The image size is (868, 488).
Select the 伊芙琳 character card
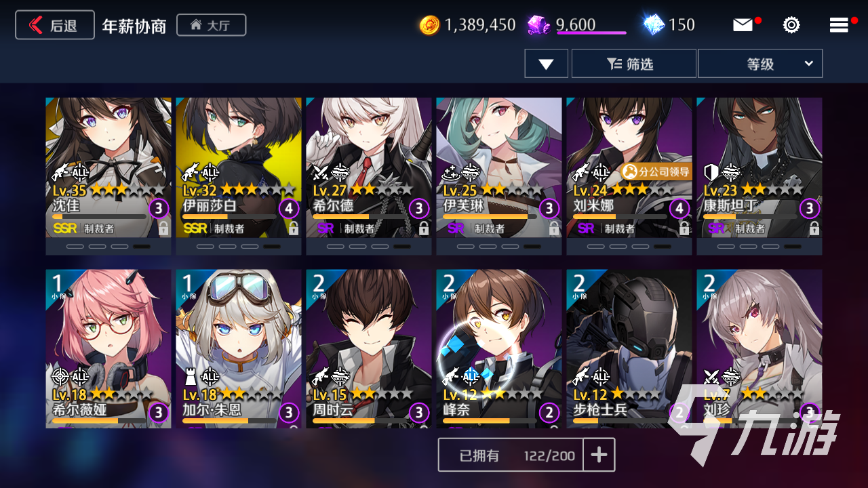click(x=499, y=176)
